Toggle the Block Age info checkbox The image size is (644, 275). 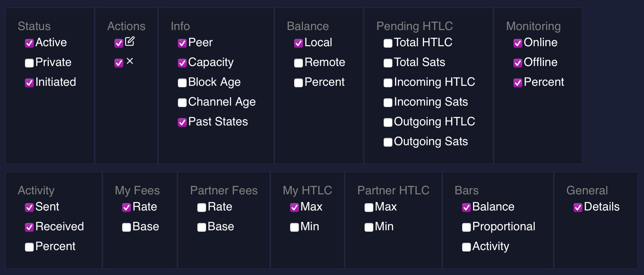pyautogui.click(x=182, y=83)
